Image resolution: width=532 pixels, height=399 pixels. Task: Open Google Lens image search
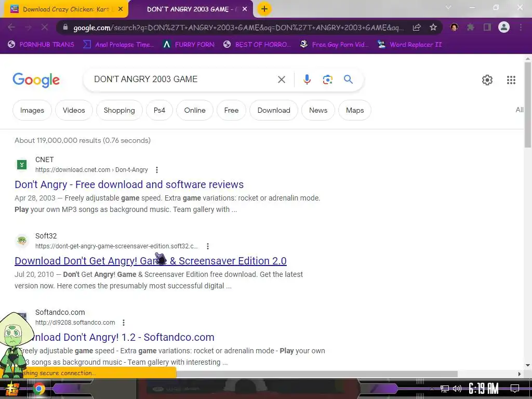327,79
